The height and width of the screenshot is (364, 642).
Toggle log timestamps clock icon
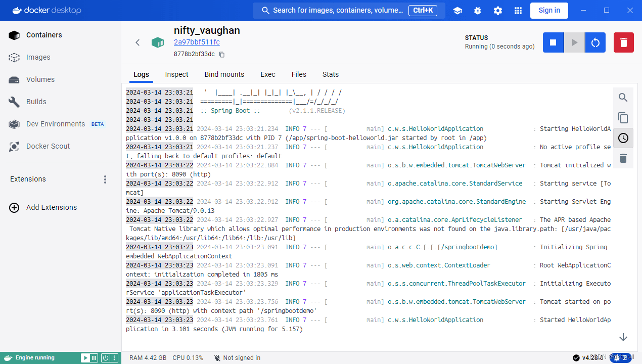click(x=623, y=138)
